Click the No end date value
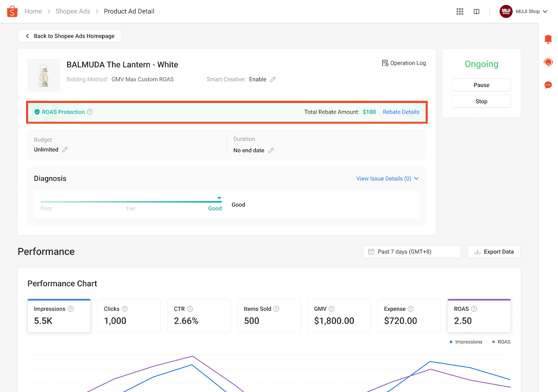Screen dimensions: 558x392 click(249, 150)
